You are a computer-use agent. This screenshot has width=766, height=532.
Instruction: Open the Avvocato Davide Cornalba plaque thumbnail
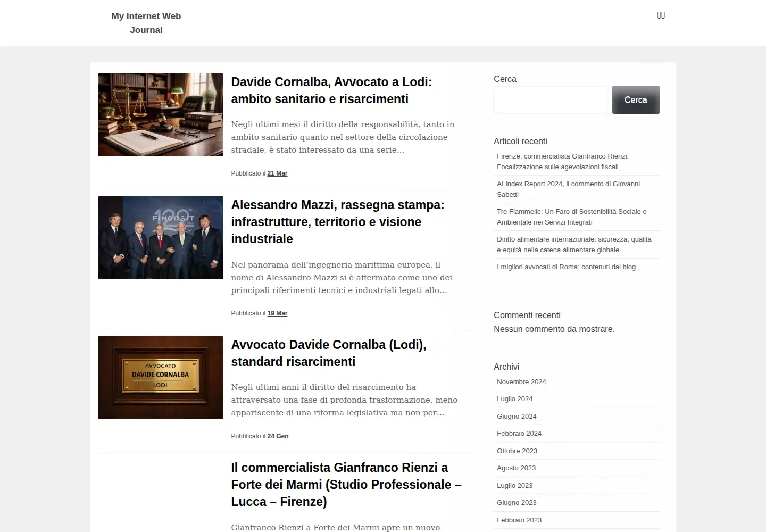(161, 377)
